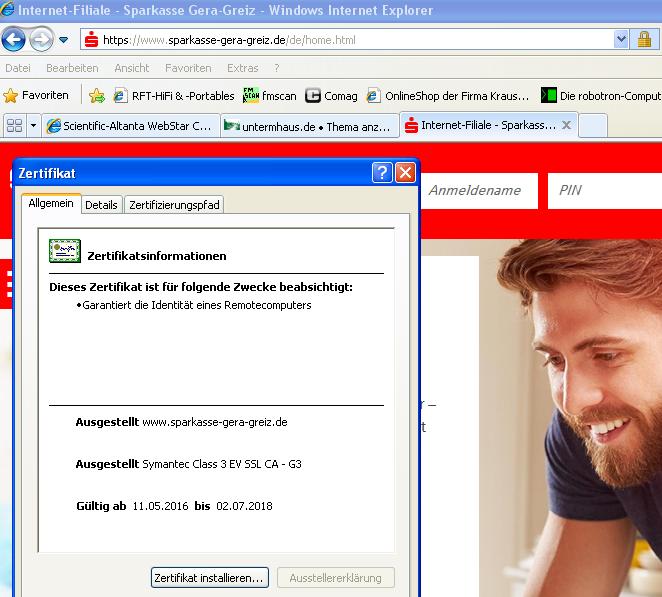Select the Allgemein tab

pyautogui.click(x=51, y=204)
